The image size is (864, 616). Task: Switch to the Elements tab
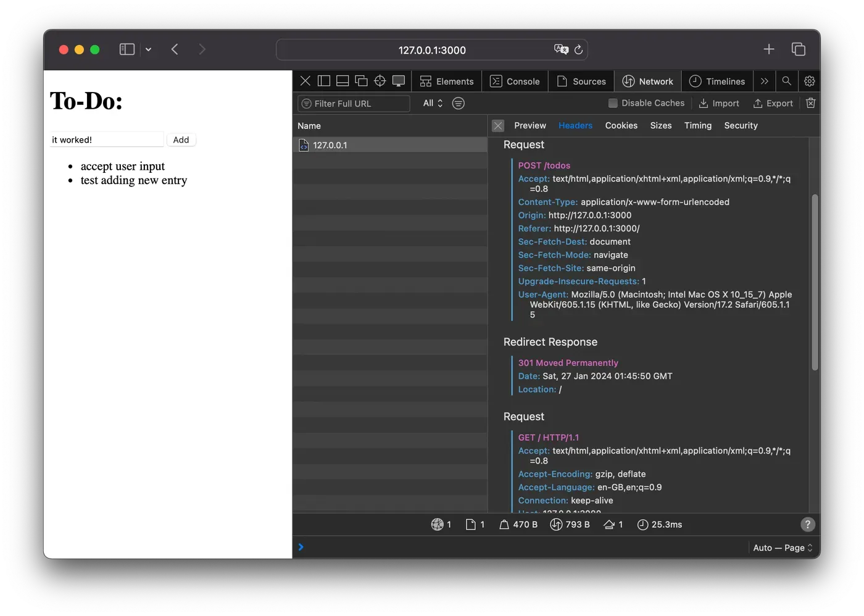pos(446,81)
